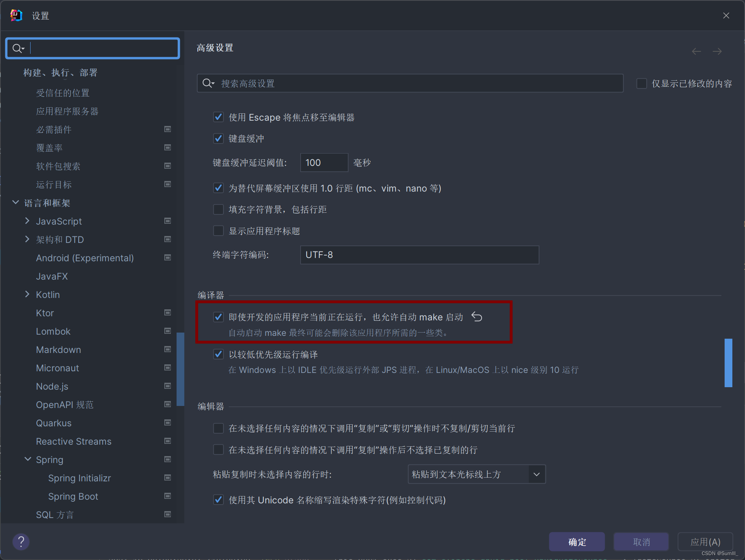Image resolution: width=745 pixels, height=560 pixels.
Task: Click the project-level icon beside Spring Boot
Action: coord(168,496)
